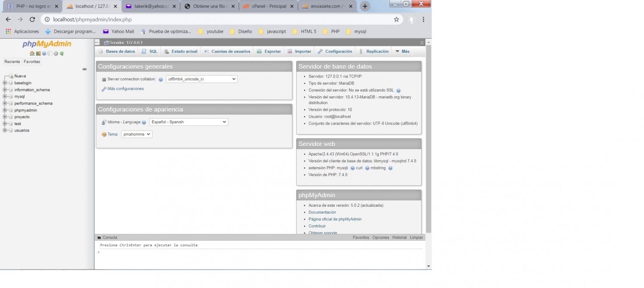Show the Favoritas tables list
The image size is (644, 288).
(32, 62)
